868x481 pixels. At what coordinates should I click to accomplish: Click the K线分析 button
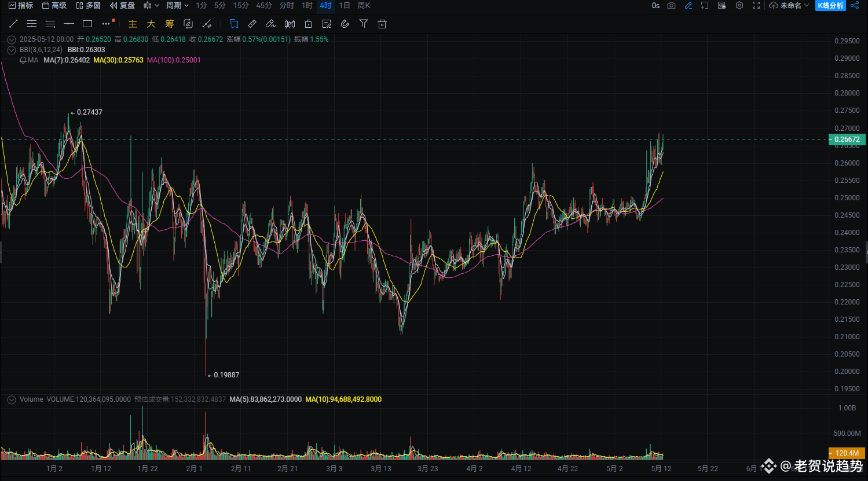point(830,5)
